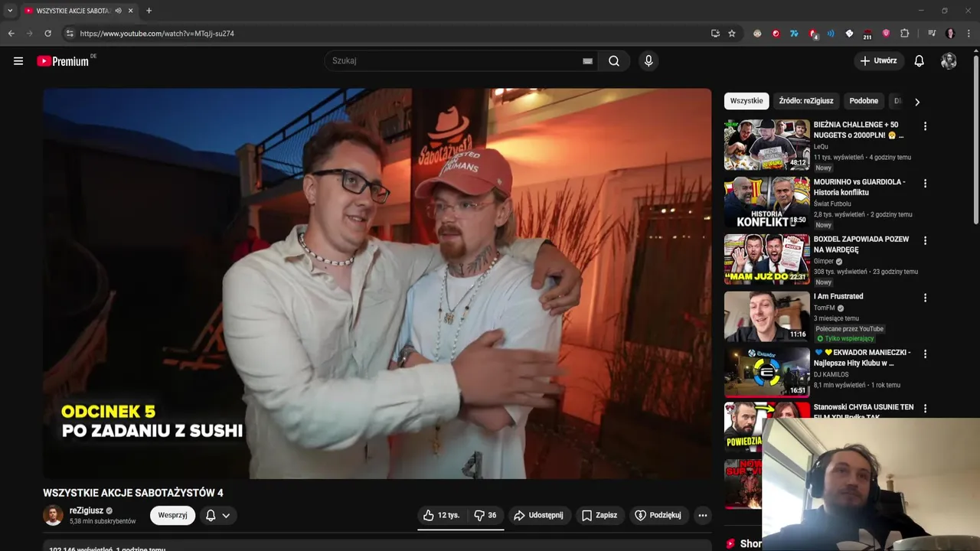
Task: Click the Zapisz save button
Action: pyautogui.click(x=599, y=515)
